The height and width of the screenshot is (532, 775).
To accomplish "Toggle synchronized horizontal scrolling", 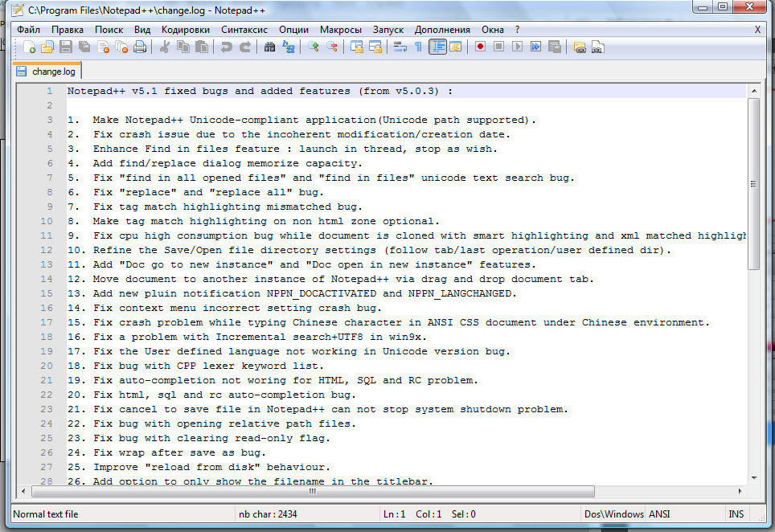I will (x=375, y=47).
